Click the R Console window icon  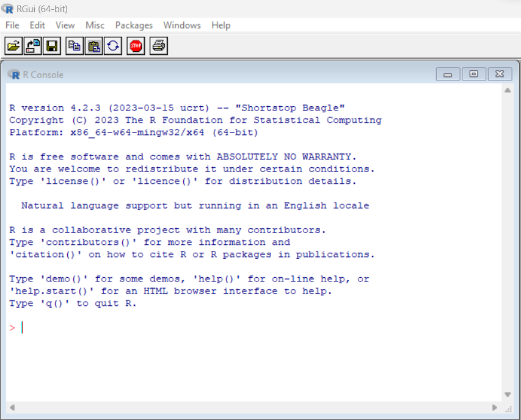point(13,74)
